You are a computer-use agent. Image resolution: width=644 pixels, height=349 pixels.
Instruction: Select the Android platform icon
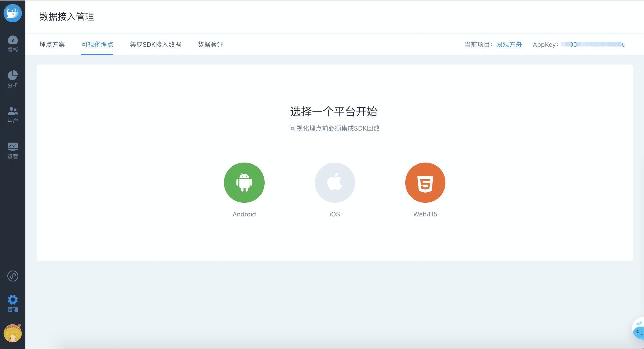tap(244, 182)
